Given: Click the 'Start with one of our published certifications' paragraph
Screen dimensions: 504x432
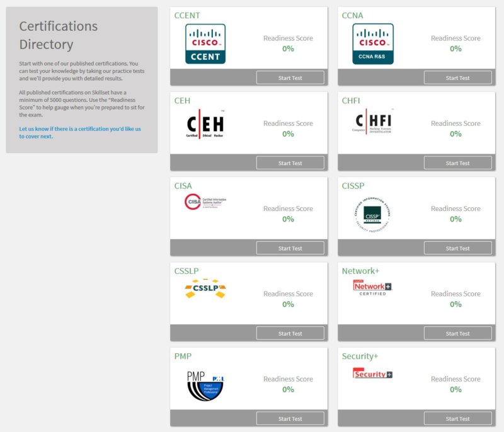Looking at the screenshot, I should (x=82, y=71).
